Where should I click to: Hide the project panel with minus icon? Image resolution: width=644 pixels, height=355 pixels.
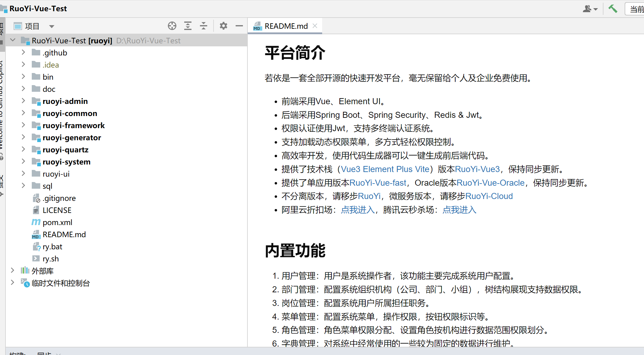coord(239,26)
